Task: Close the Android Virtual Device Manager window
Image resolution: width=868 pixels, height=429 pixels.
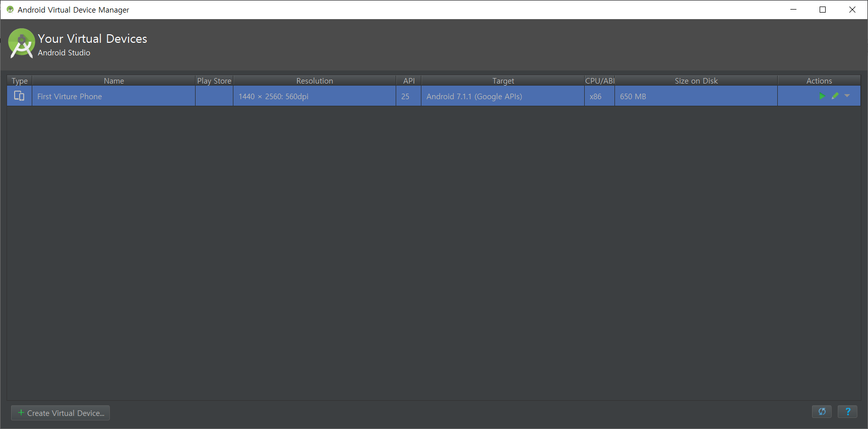Action: click(x=852, y=10)
